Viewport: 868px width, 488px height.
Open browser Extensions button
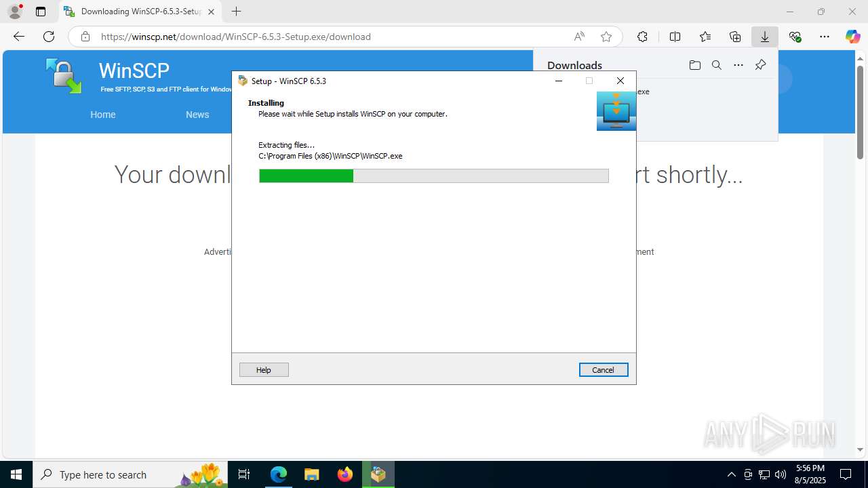pos(642,37)
